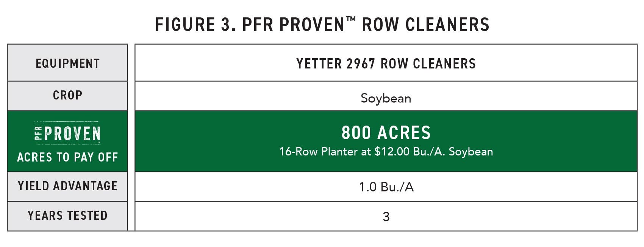Select the 800 Acres heading
Image resolution: width=644 pixels, height=247 pixels.
(386, 133)
